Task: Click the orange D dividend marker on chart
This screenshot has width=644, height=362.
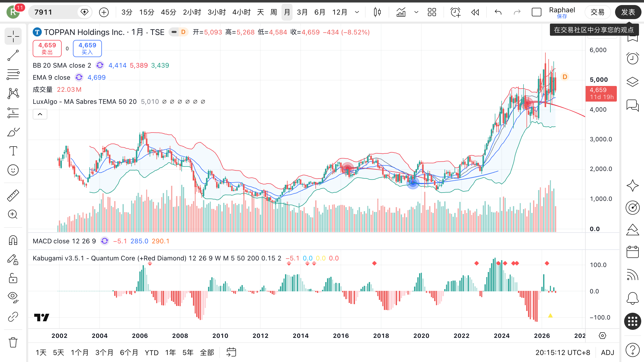Action: pyautogui.click(x=565, y=77)
